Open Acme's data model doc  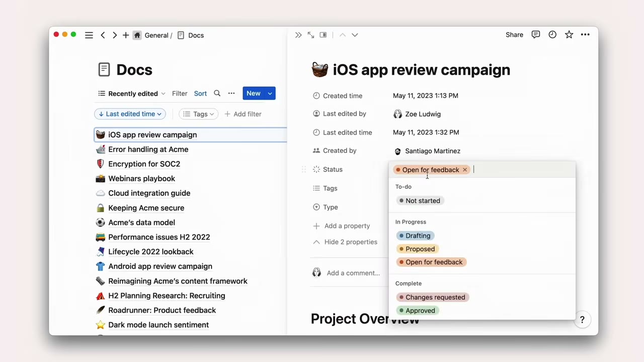141,222
